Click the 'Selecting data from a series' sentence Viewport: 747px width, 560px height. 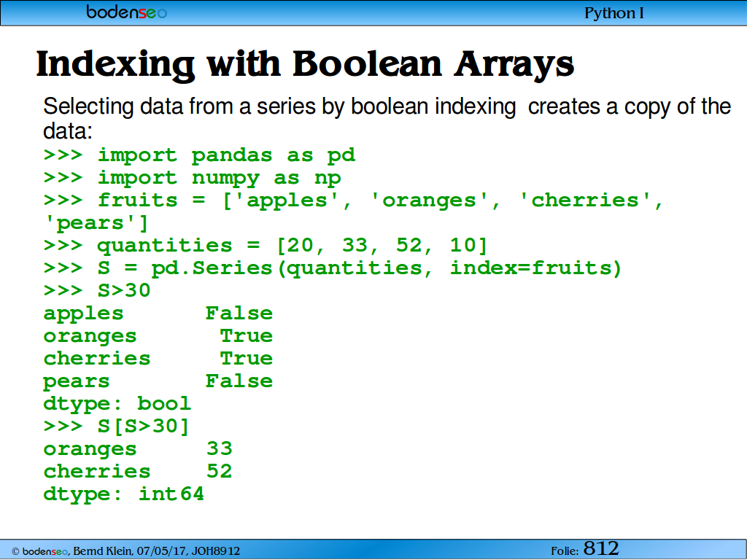(x=387, y=118)
